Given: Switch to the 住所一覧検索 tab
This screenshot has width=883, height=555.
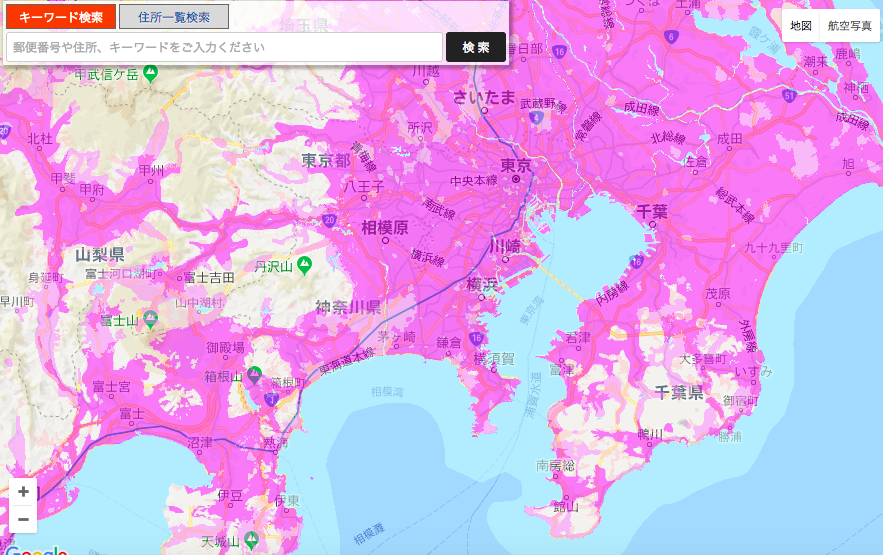Looking at the screenshot, I should pyautogui.click(x=174, y=17).
